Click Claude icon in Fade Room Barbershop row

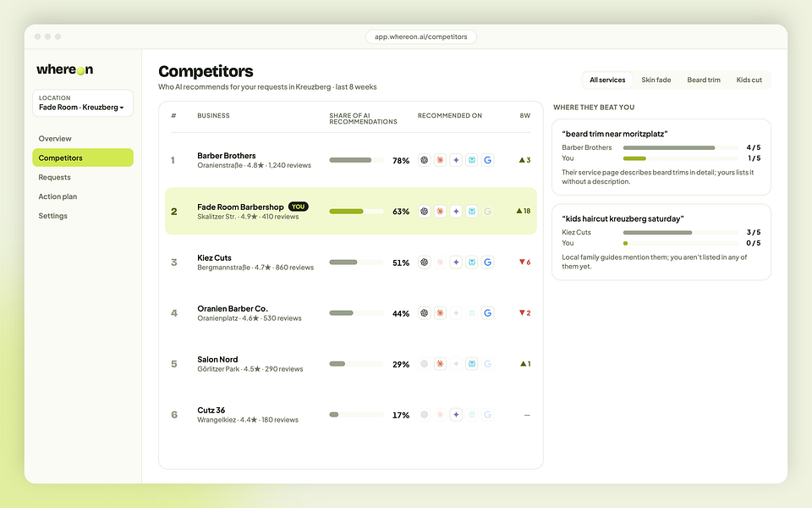(x=440, y=212)
